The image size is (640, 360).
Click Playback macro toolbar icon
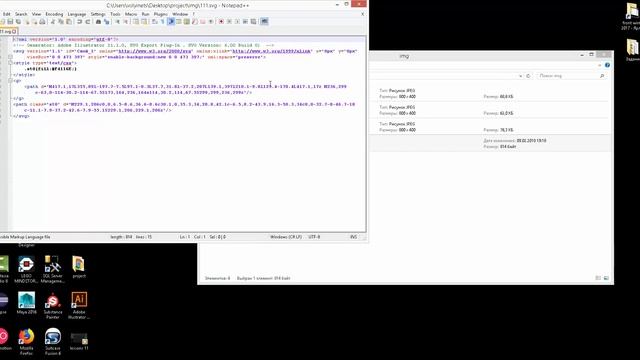pos(237,21)
